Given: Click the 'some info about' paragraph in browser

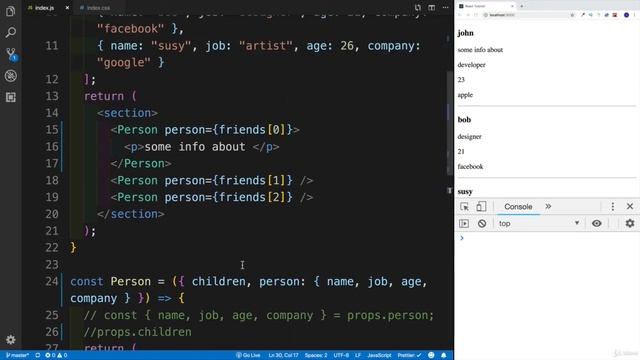Looking at the screenshot, I should click(480, 50).
